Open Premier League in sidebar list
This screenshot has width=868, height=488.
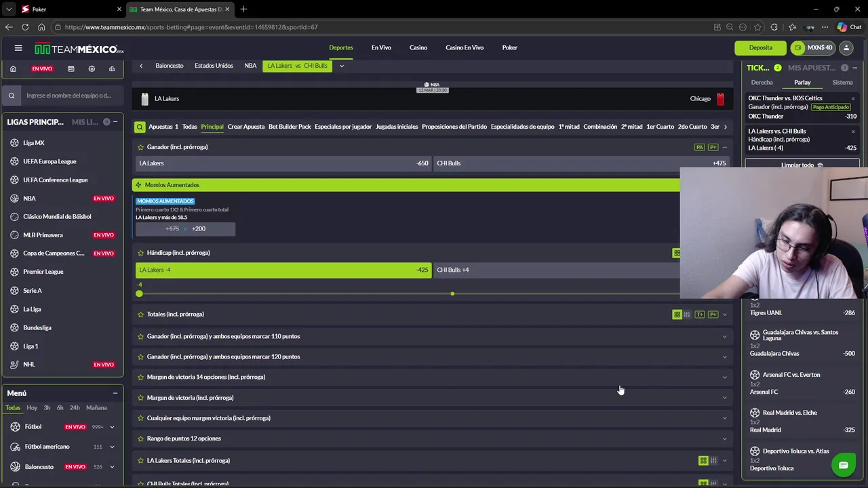[x=43, y=272]
